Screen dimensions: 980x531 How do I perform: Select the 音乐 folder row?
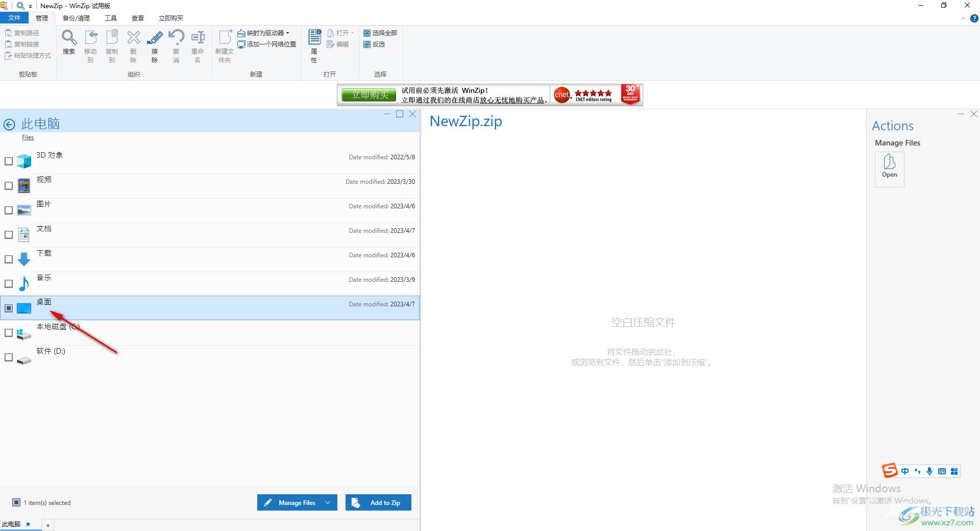tap(210, 283)
